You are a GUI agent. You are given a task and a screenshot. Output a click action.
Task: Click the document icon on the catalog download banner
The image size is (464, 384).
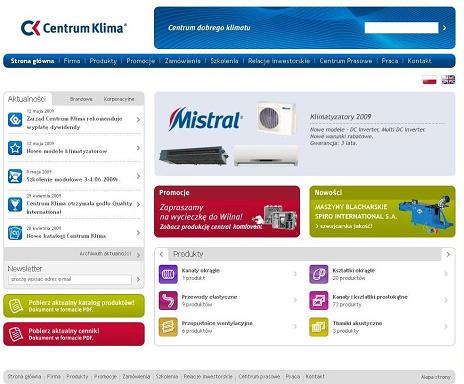coord(16,306)
